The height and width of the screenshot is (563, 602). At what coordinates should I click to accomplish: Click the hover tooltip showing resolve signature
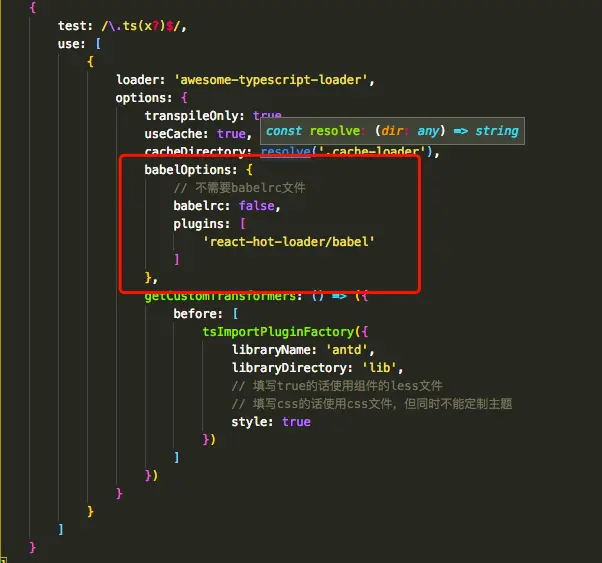click(x=392, y=131)
